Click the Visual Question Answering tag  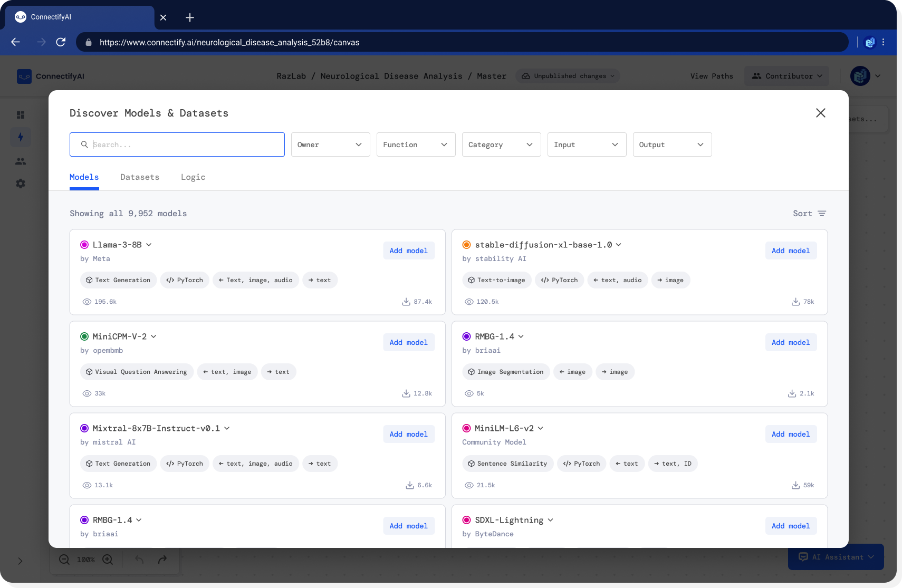tap(137, 372)
